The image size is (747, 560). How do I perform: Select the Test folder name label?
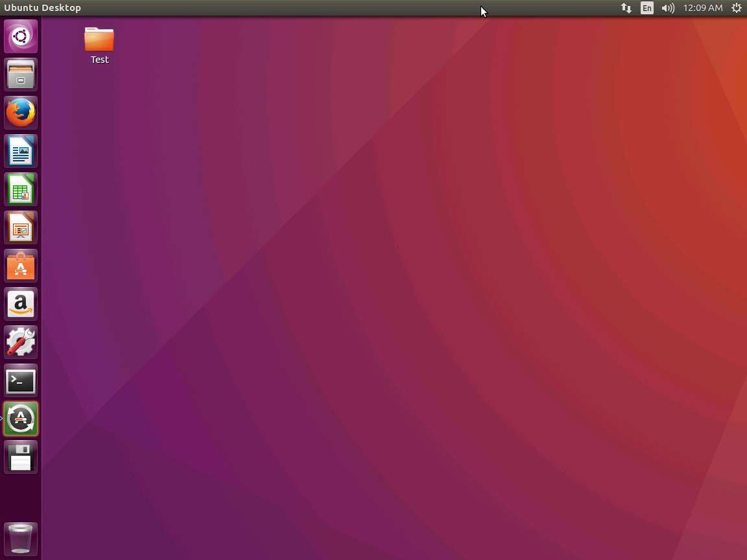coord(100,60)
